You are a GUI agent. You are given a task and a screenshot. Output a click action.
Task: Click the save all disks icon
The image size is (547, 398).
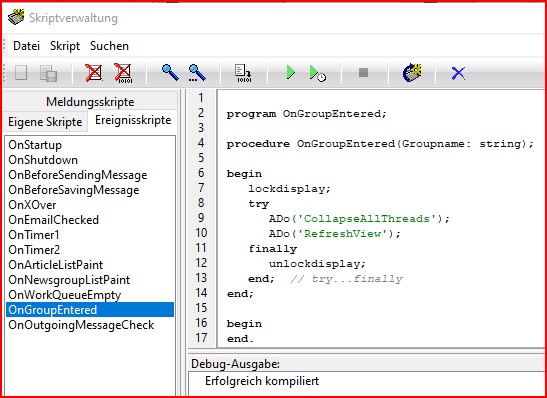pyautogui.click(x=48, y=73)
